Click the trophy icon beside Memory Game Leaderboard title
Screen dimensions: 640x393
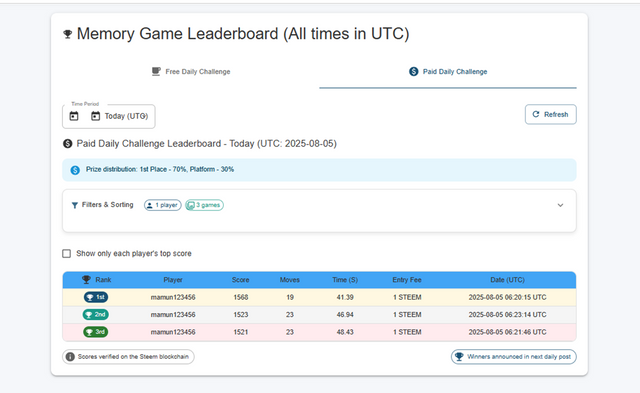click(67, 34)
